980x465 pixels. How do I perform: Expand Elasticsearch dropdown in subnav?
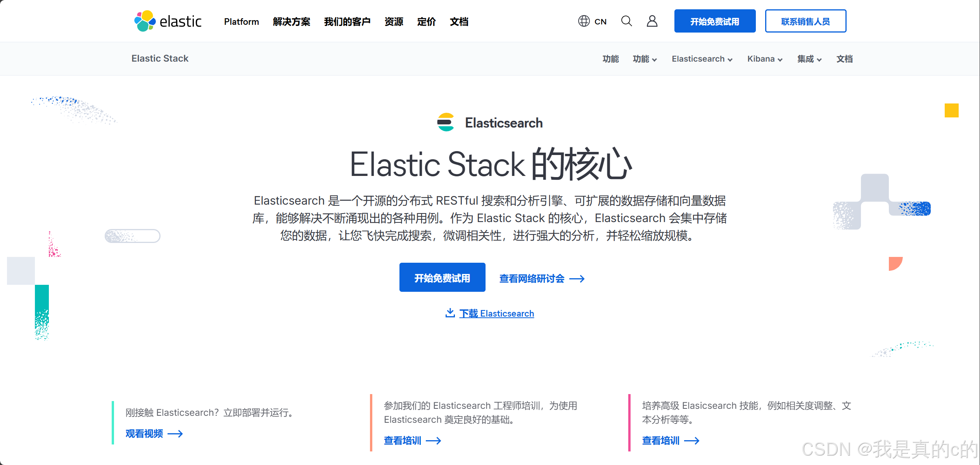coord(702,59)
